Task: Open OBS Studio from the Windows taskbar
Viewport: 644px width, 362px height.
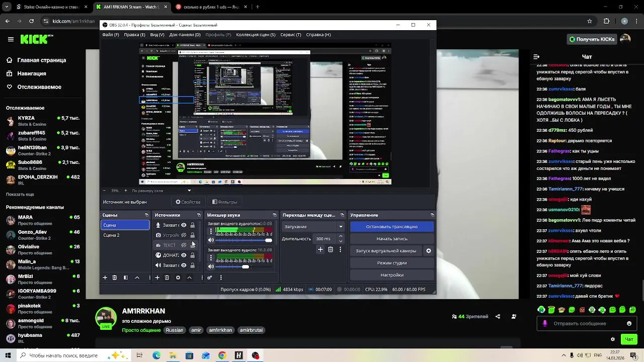Action: tap(256, 355)
